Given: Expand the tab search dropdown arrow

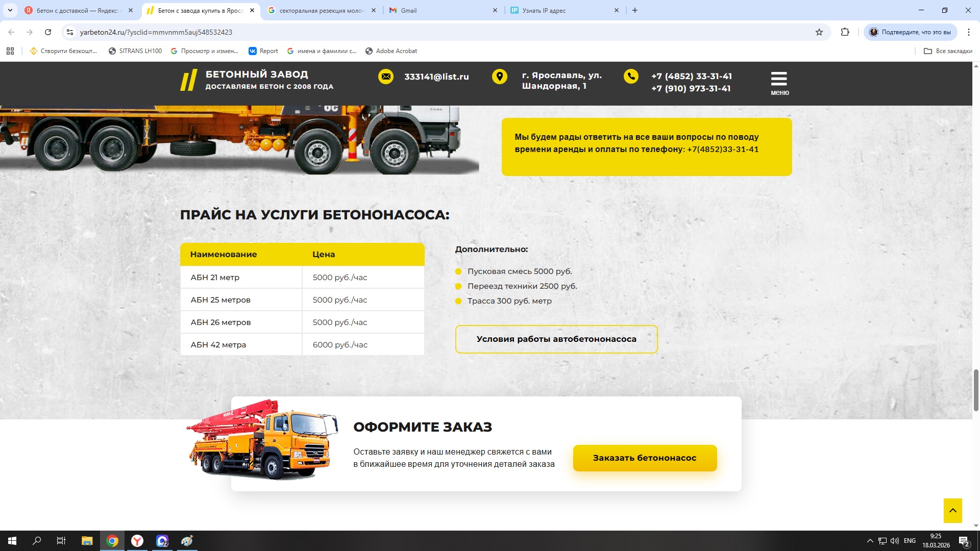Looking at the screenshot, I should [x=10, y=10].
